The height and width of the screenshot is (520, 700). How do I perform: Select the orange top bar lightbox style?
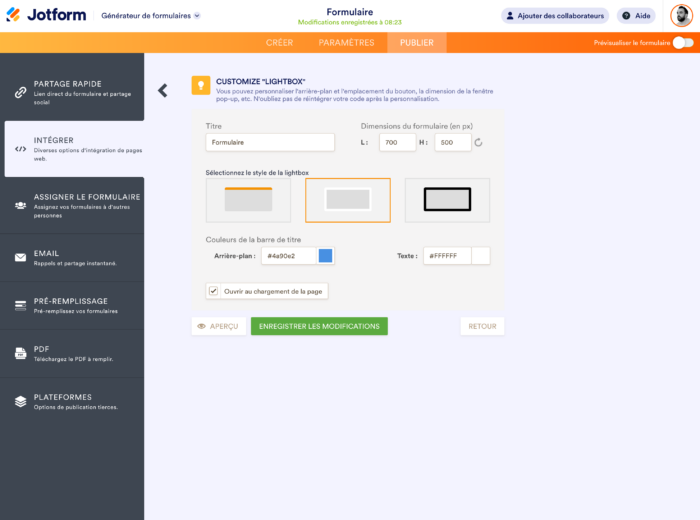(x=248, y=200)
